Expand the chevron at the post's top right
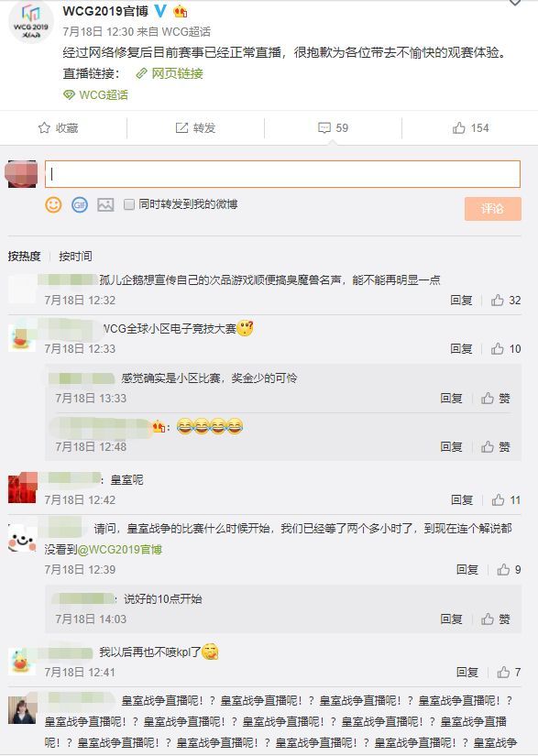The height and width of the screenshot is (756, 538). pos(515,3)
